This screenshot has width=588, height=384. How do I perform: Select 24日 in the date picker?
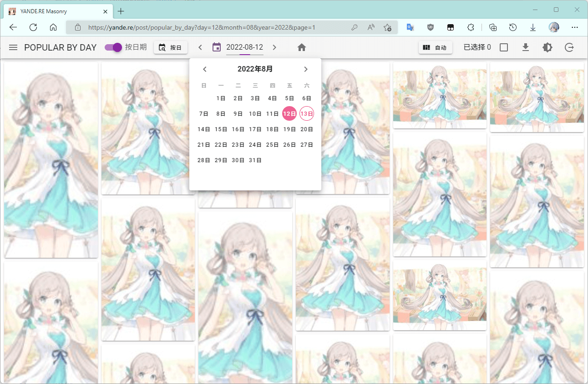point(255,145)
